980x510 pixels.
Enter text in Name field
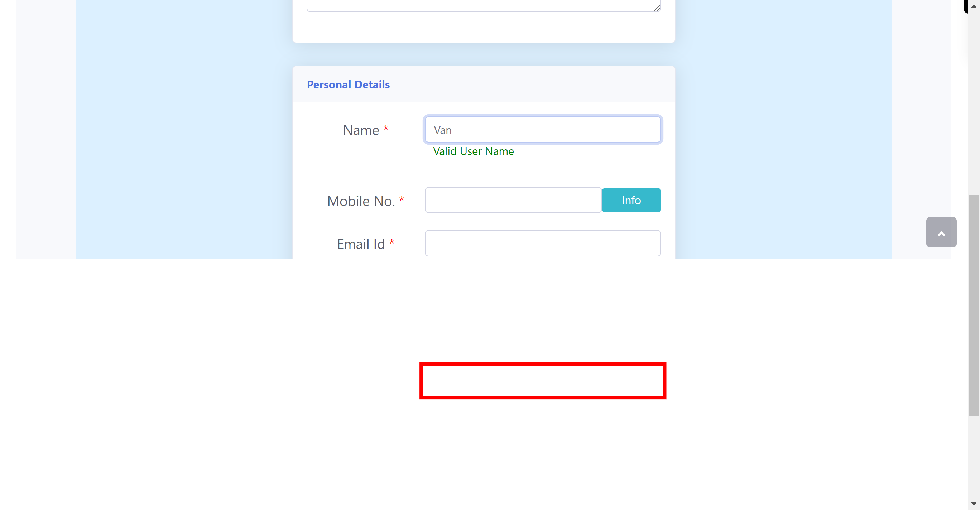pyautogui.click(x=543, y=130)
